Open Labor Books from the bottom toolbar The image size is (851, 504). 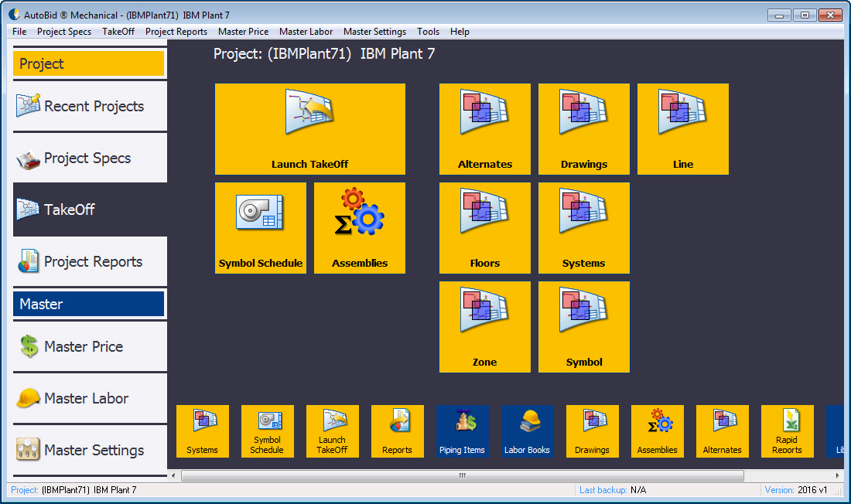point(527,431)
